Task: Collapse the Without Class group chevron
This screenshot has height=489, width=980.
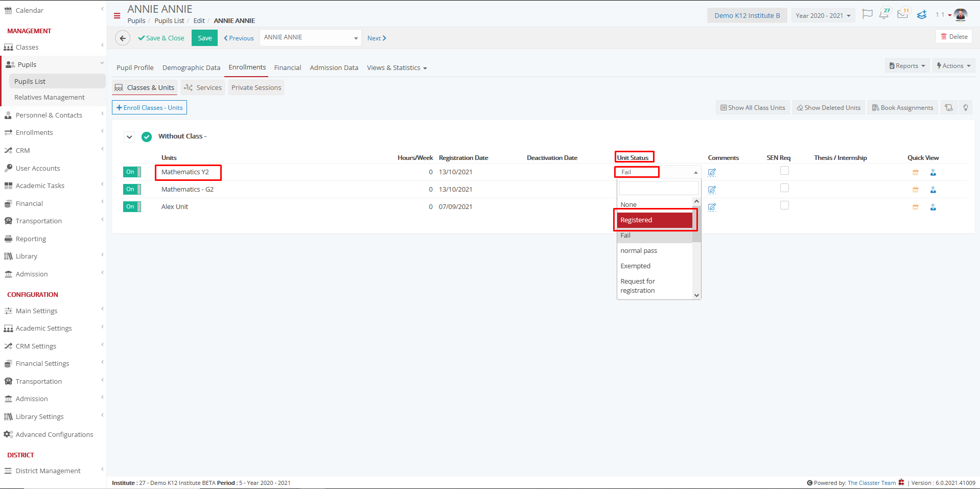Action: click(129, 137)
